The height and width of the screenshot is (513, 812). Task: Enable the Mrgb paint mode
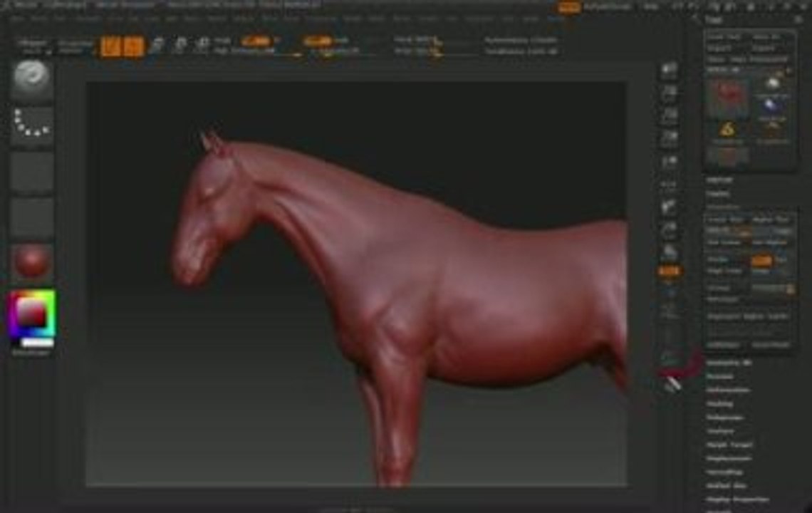click(x=222, y=40)
